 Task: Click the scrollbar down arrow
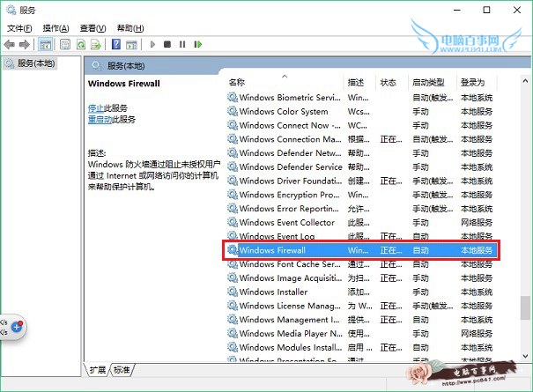pos(525,356)
